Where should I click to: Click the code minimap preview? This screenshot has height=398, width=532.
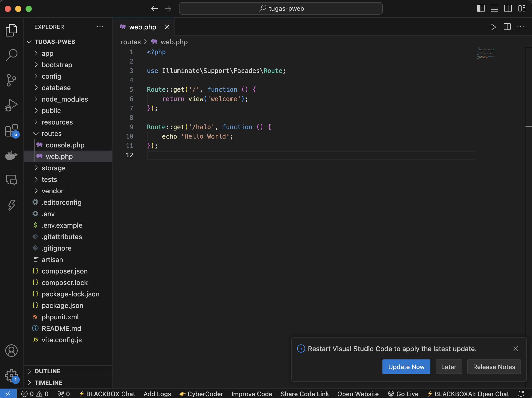click(487, 53)
